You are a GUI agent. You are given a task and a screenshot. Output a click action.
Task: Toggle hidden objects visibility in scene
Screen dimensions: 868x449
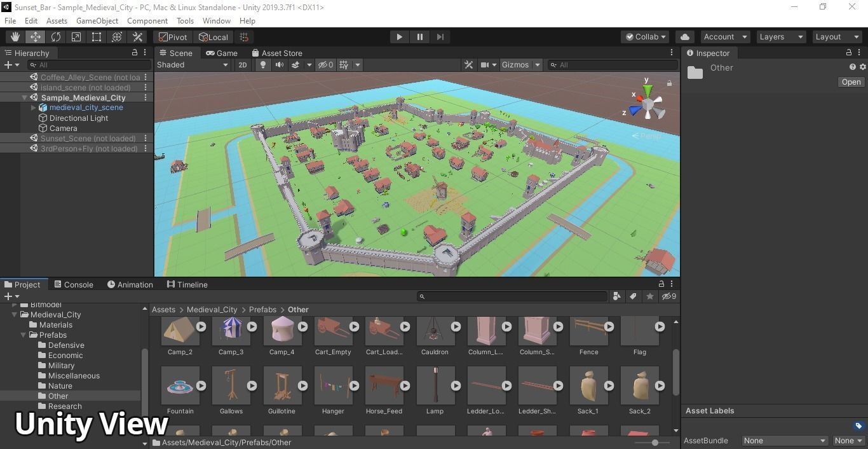point(325,65)
